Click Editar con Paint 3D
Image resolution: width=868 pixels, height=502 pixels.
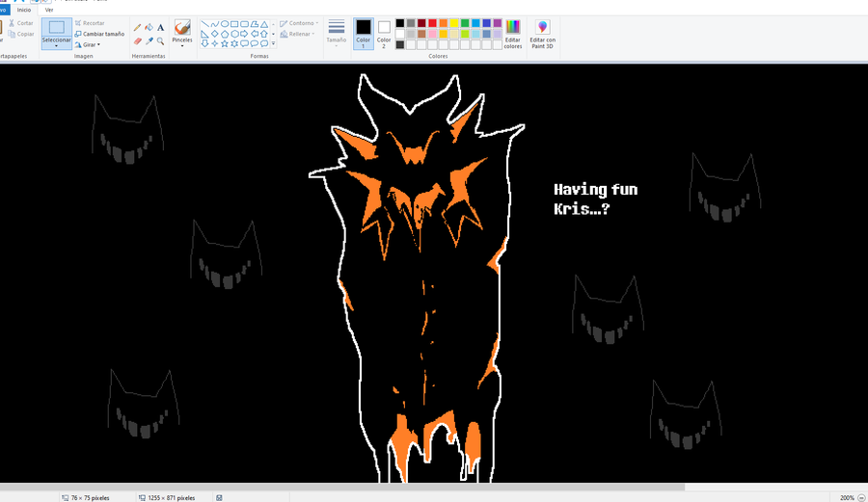click(542, 34)
